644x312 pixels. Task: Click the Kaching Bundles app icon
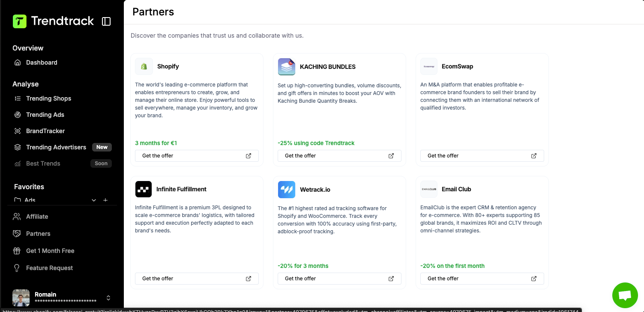287,67
